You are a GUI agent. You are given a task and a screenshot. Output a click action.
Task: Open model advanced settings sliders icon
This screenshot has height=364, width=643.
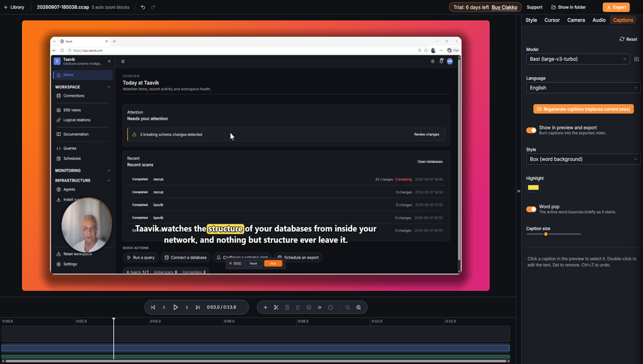(637, 59)
